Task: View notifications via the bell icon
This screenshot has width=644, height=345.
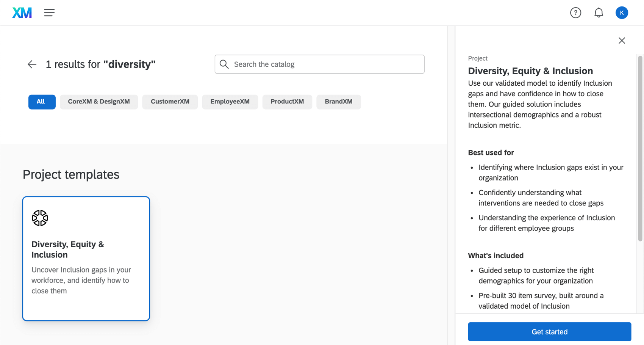Action: (x=599, y=13)
